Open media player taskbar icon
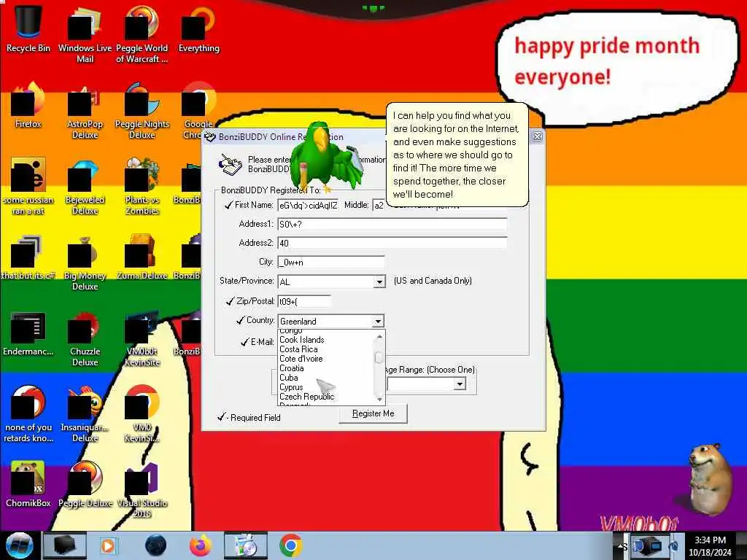Screen dimensions: 747x560 pyautogui.click(x=108, y=545)
